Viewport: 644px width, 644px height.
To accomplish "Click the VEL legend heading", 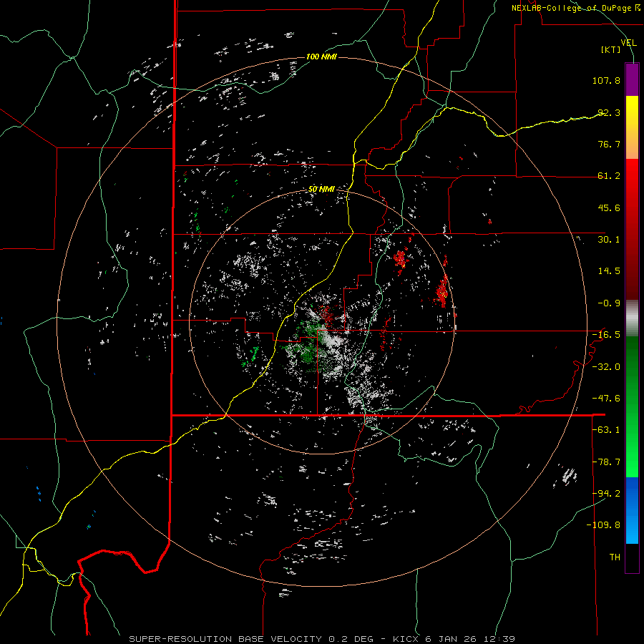I will pyautogui.click(x=628, y=43).
